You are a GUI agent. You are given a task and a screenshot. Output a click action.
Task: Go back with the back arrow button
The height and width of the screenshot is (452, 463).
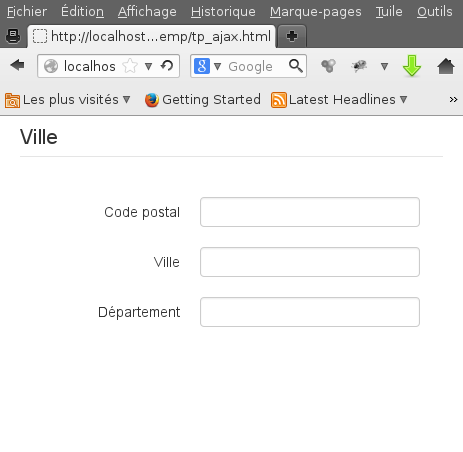[x=17, y=65]
